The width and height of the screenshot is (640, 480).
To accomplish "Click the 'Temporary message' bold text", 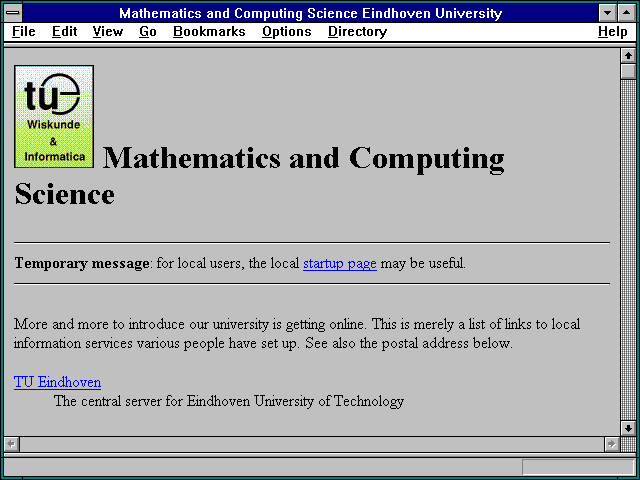I will click(82, 263).
